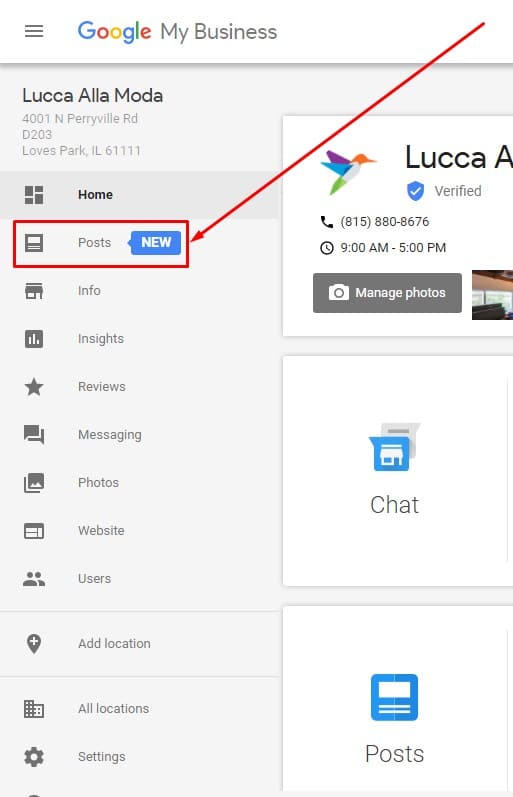Click the hummingbird business logo
The height and width of the screenshot is (797, 513).
[348, 172]
